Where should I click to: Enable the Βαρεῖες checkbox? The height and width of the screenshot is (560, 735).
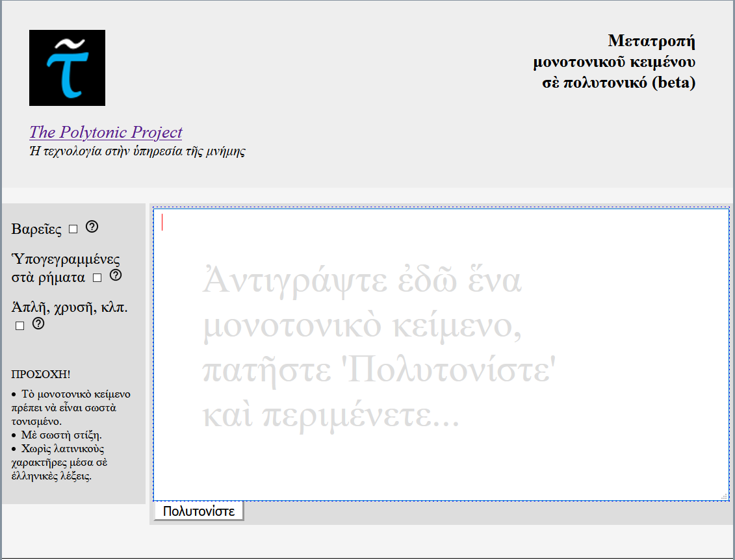click(73, 229)
